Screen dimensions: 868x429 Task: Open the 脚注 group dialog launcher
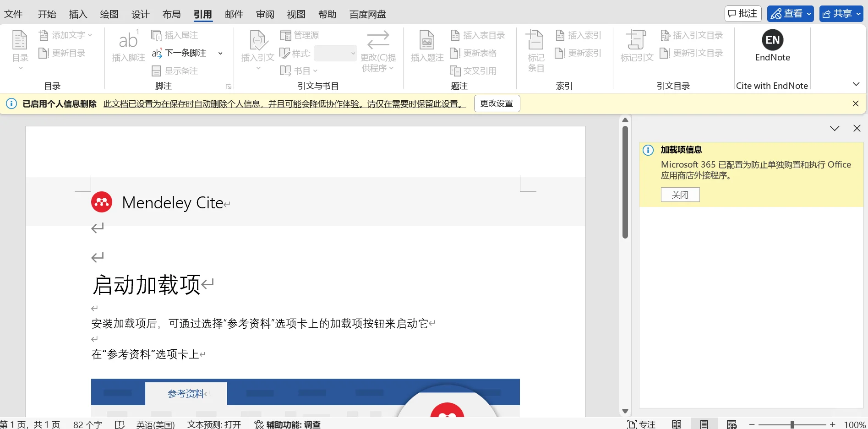tap(229, 87)
